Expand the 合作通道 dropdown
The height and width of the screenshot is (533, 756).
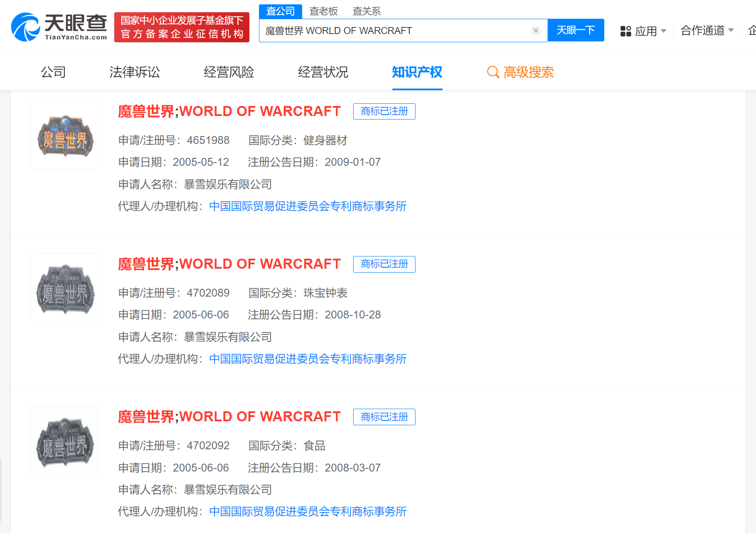pos(707,31)
